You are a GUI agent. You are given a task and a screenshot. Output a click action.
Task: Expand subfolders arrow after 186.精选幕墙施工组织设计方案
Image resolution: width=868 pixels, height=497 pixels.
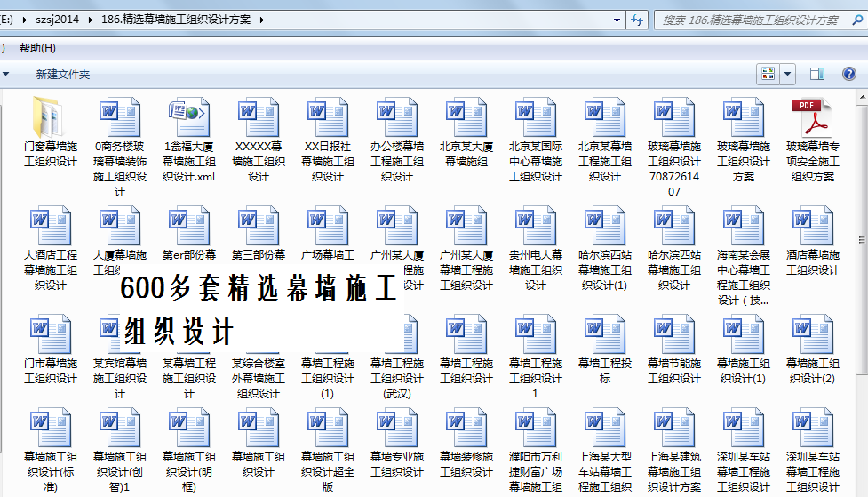coord(261,19)
